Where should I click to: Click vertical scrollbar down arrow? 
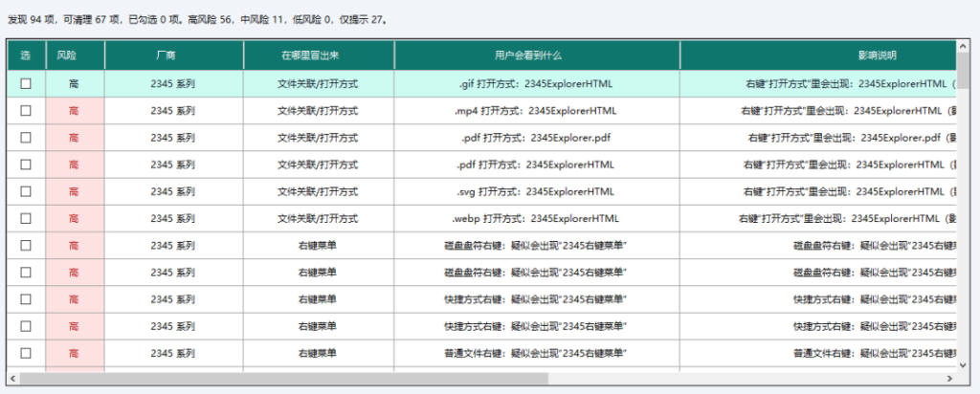click(963, 363)
